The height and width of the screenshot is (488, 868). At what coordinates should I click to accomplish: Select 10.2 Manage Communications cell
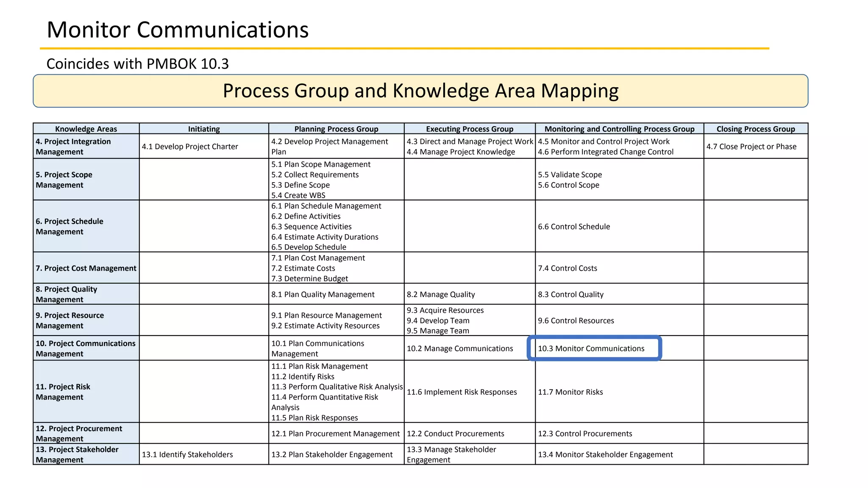point(460,348)
